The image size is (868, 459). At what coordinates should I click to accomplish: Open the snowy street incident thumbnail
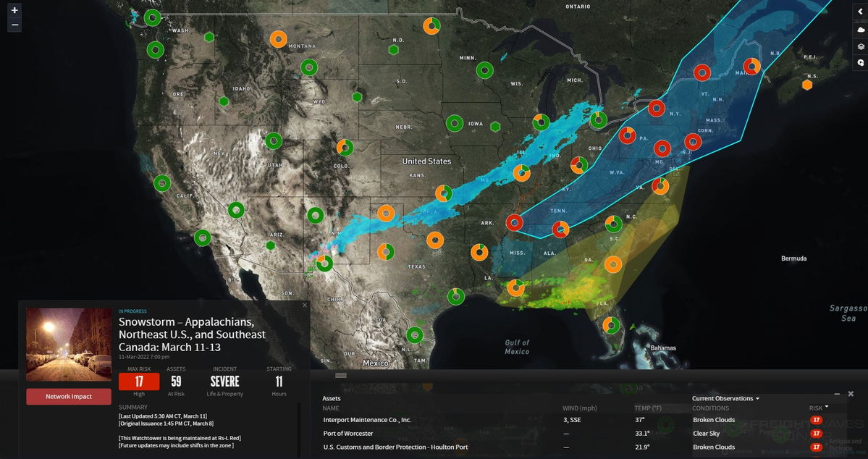coord(69,345)
